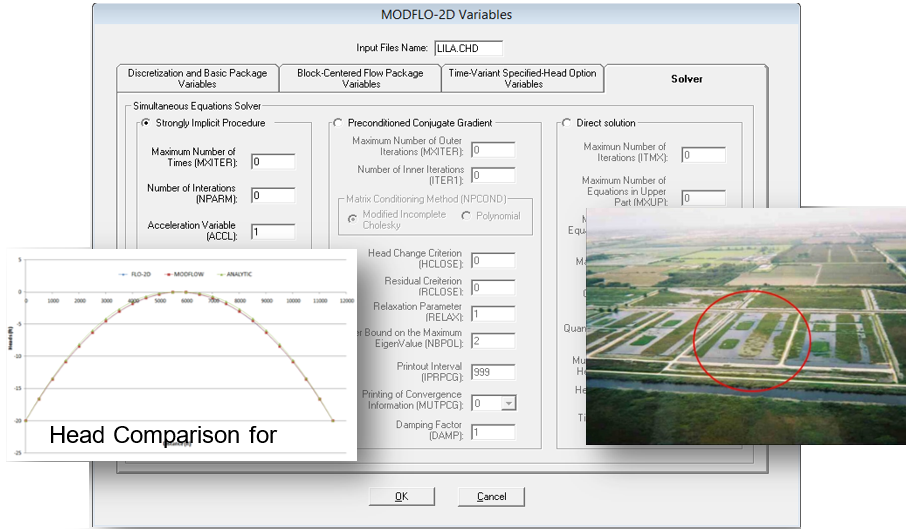Click the Acceleration Variable ACCL field

(272, 231)
